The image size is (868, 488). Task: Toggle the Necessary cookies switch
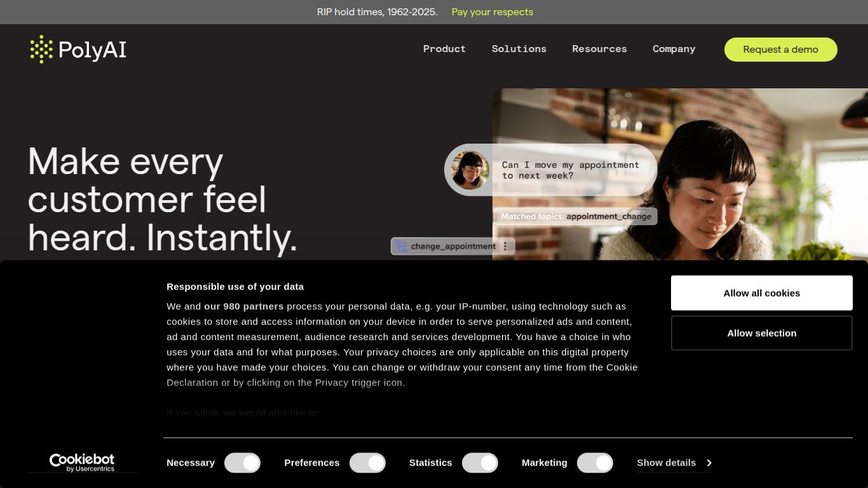point(242,463)
